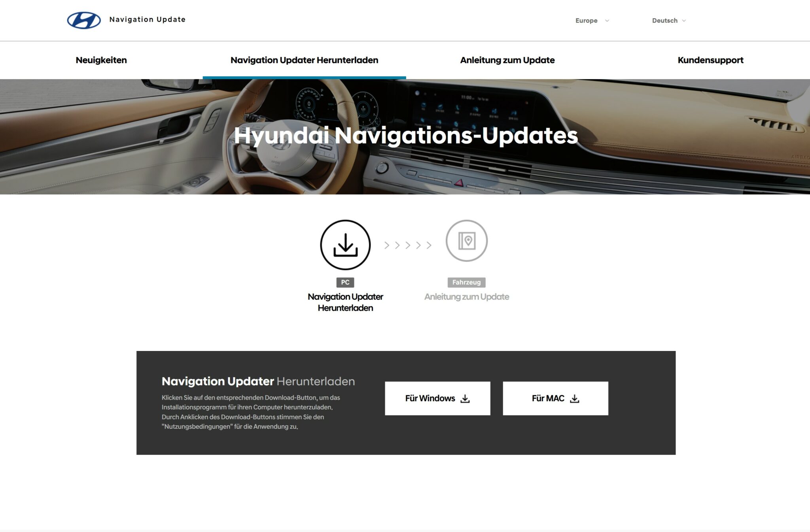The height and width of the screenshot is (532, 810).
Task: Click the MAC download button icon
Action: [574, 398]
